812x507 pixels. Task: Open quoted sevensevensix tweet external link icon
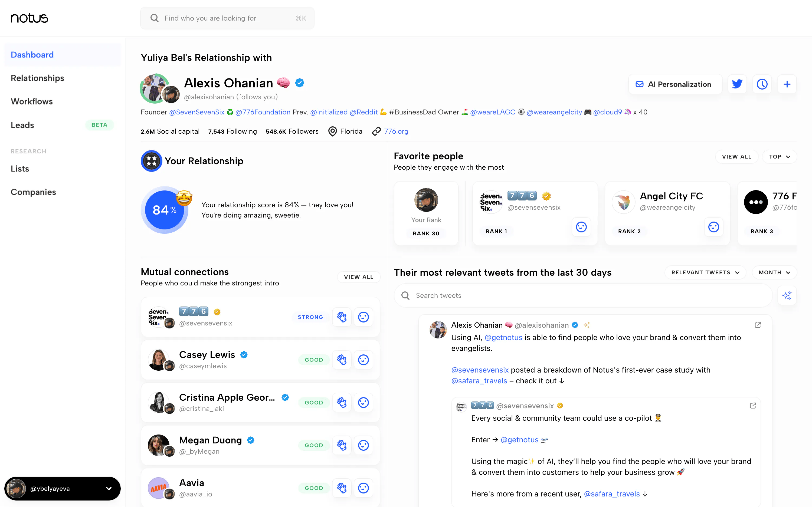click(753, 405)
